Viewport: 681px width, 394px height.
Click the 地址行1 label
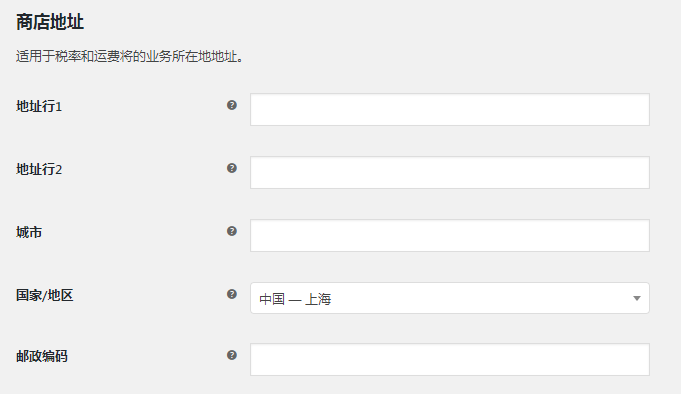point(39,106)
